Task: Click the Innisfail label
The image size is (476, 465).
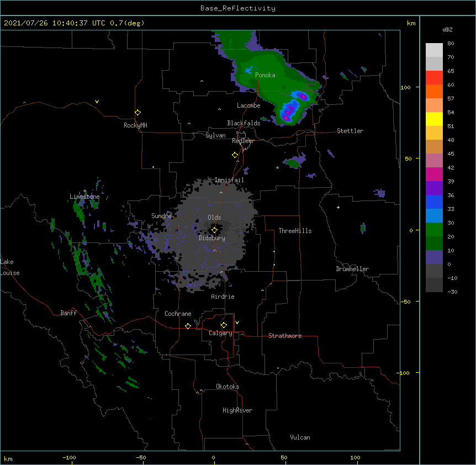Action: coord(229,180)
